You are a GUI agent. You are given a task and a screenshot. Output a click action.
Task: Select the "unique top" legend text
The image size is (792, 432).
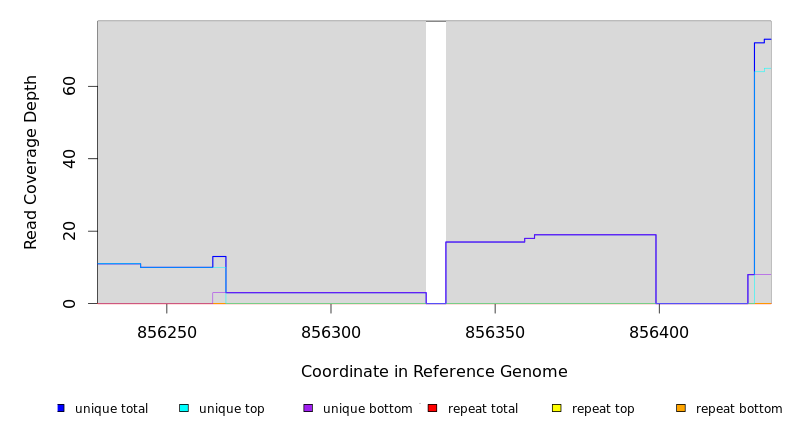pyautogui.click(x=232, y=409)
